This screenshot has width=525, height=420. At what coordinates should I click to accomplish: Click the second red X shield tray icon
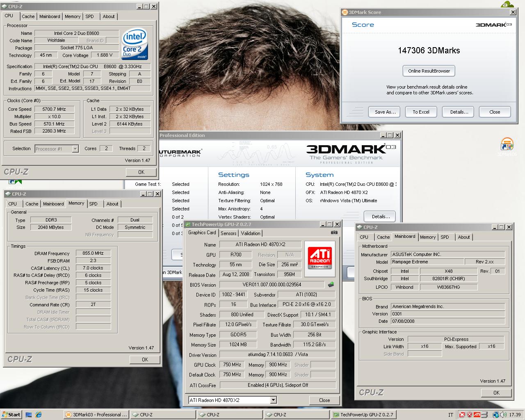click(470, 415)
